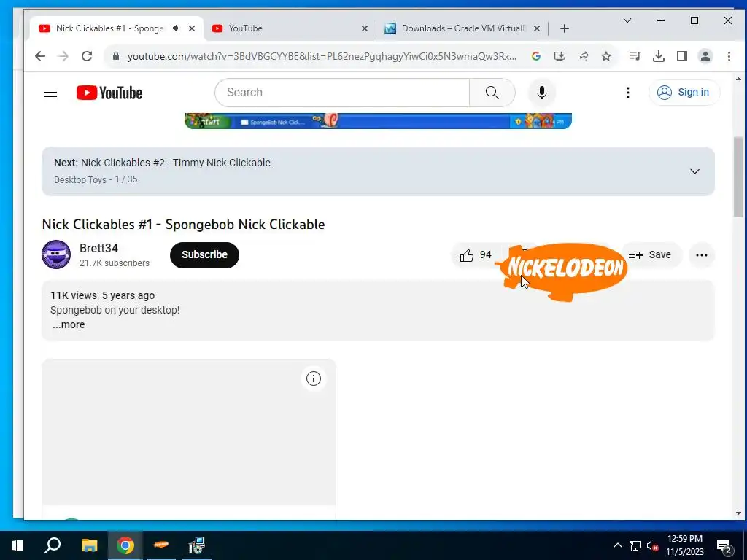Click the install app icon in address bar
Screen dimensions: 747x560
point(560,56)
